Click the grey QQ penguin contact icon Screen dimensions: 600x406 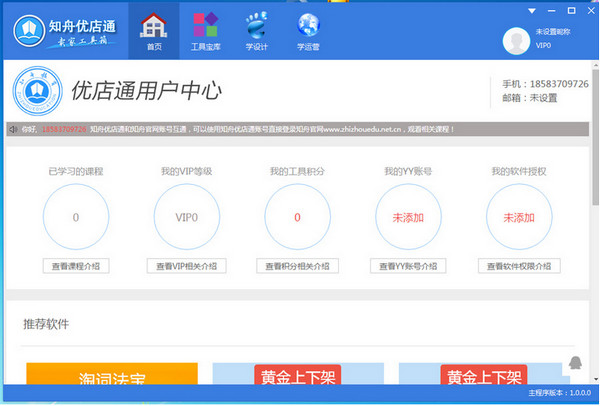pos(575,363)
